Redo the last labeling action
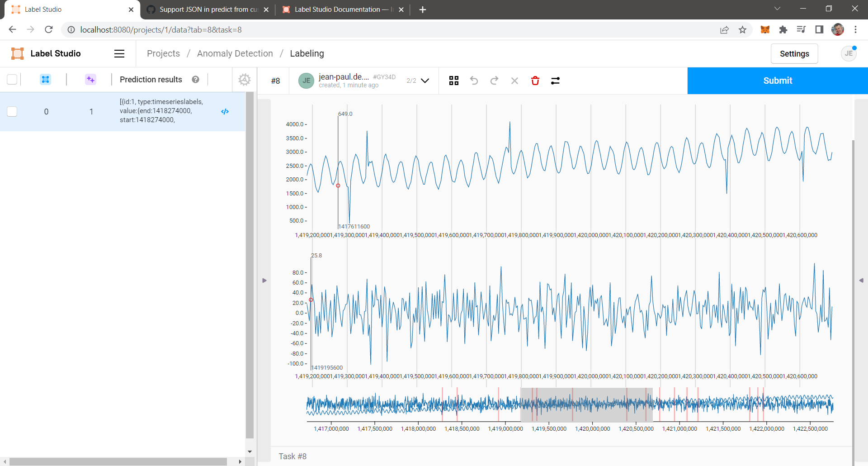The image size is (868, 466). click(494, 81)
